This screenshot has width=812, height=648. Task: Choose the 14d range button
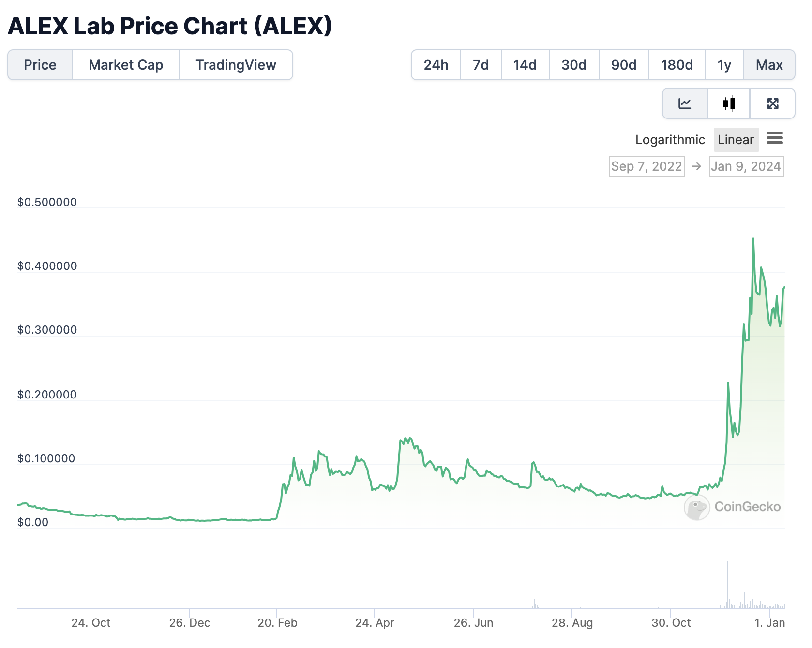pos(525,65)
